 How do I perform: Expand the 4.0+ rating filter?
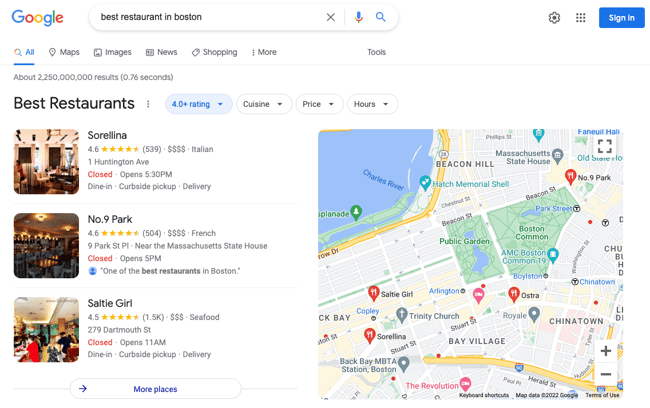(199, 104)
